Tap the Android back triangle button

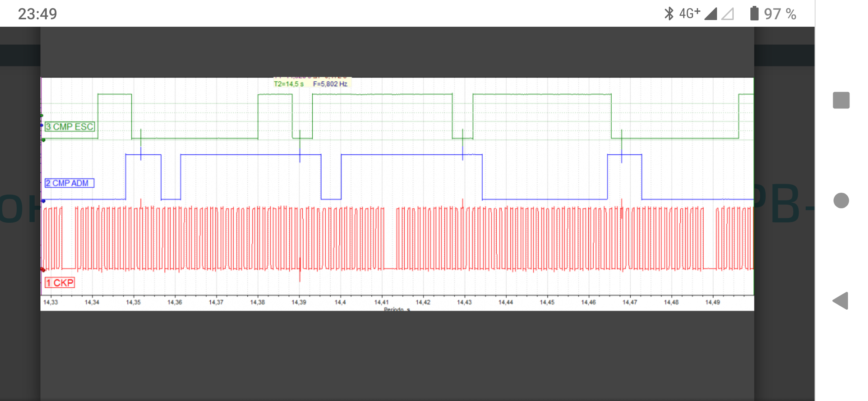(841, 301)
